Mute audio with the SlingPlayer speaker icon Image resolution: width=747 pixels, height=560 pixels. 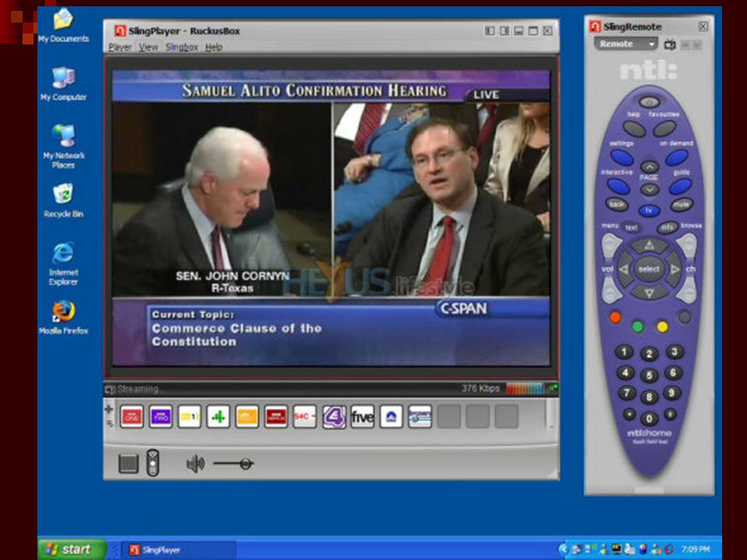coord(195,464)
